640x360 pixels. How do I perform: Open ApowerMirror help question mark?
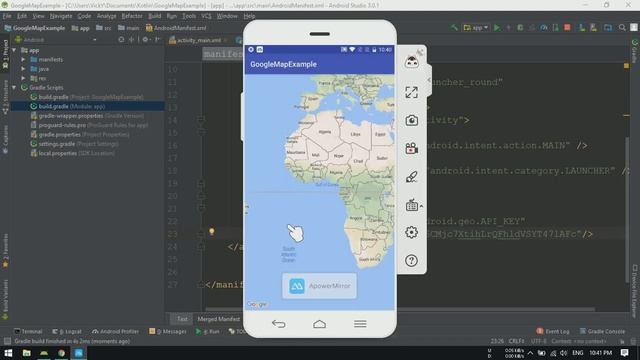(411, 260)
